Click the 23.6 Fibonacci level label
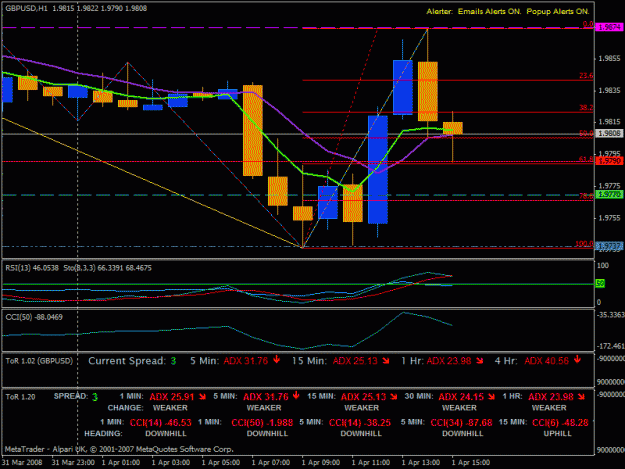Image resolution: width=625 pixels, height=469 pixels. (x=586, y=76)
